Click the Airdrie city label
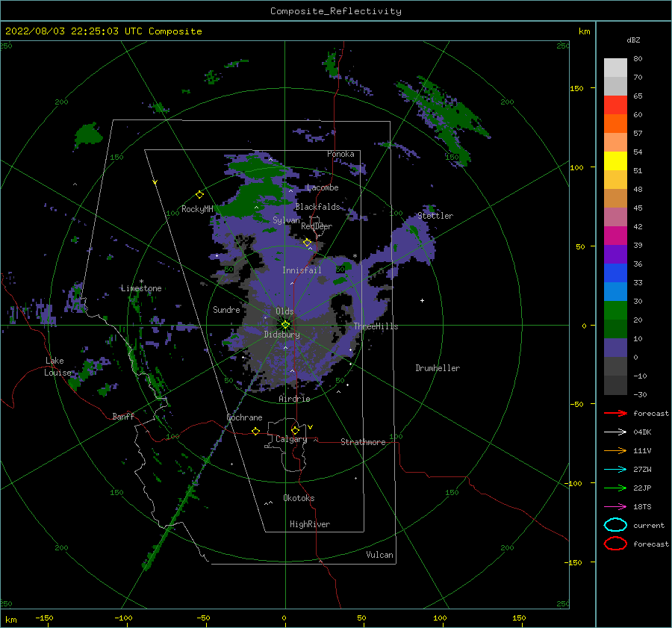The image size is (672, 628). pyautogui.click(x=294, y=399)
